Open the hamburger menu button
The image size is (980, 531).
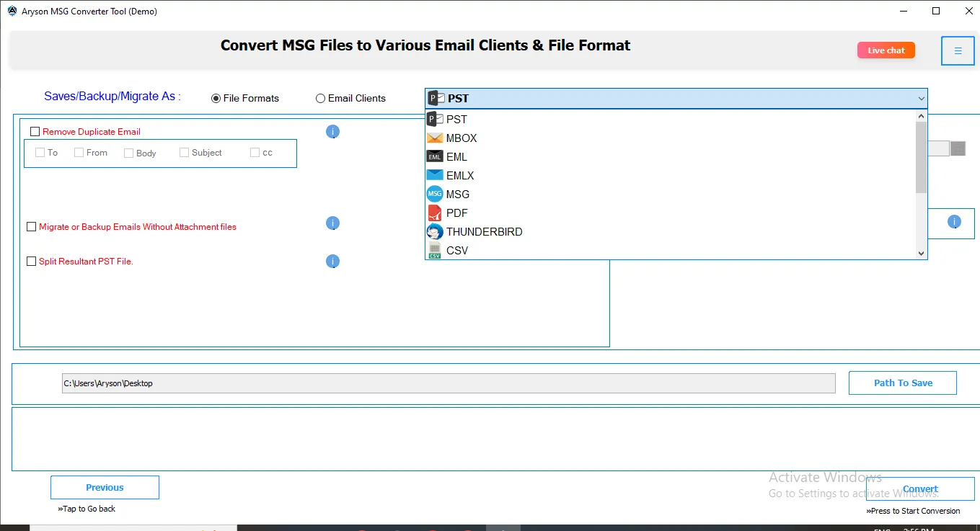point(958,50)
